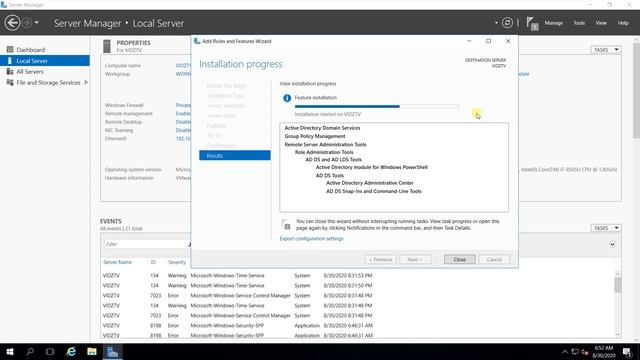Click the notifications flag icon in wizard note
Screen dimensions: 640x360
pyautogui.click(x=287, y=224)
